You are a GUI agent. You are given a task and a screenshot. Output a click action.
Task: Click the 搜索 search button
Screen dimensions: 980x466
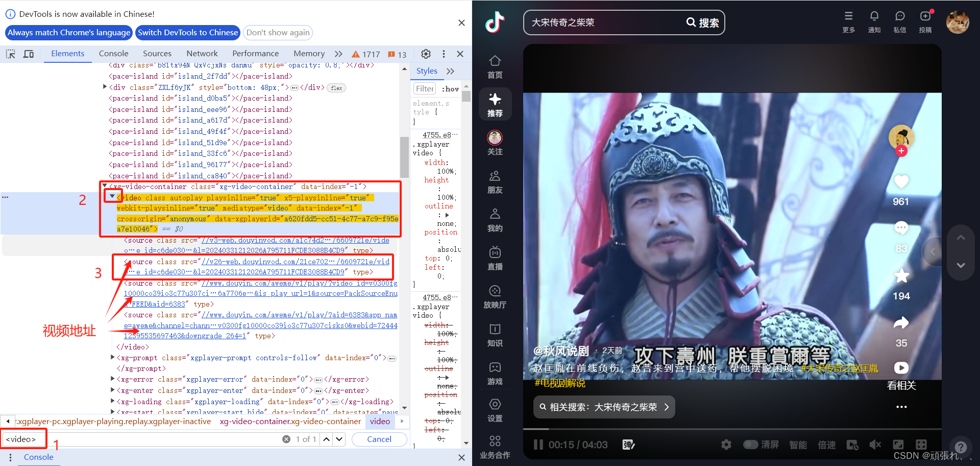[703, 22]
